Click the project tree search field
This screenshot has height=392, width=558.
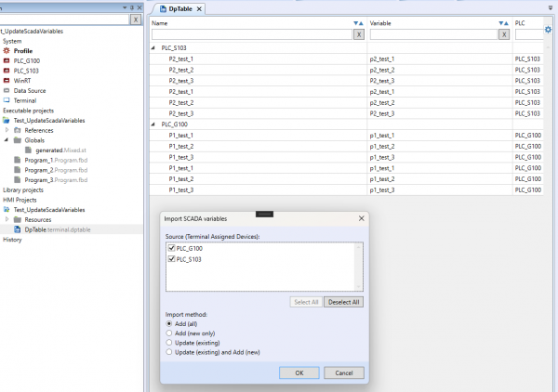[64, 20]
